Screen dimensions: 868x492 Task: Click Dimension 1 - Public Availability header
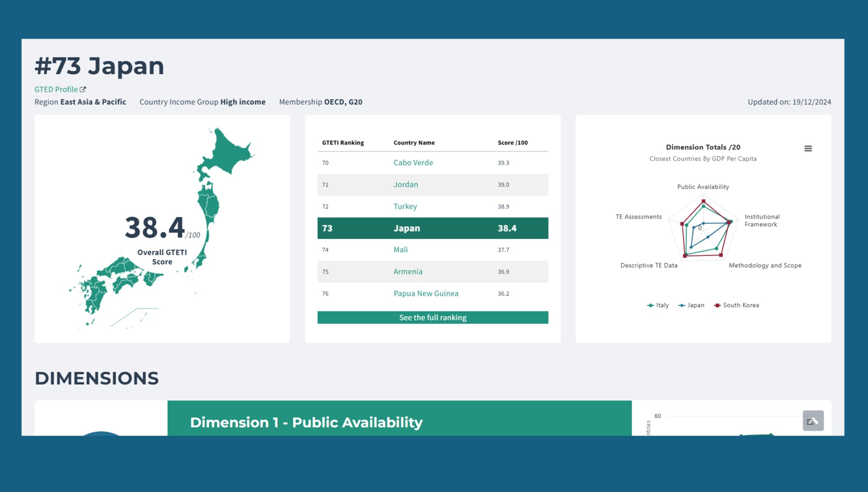point(306,422)
